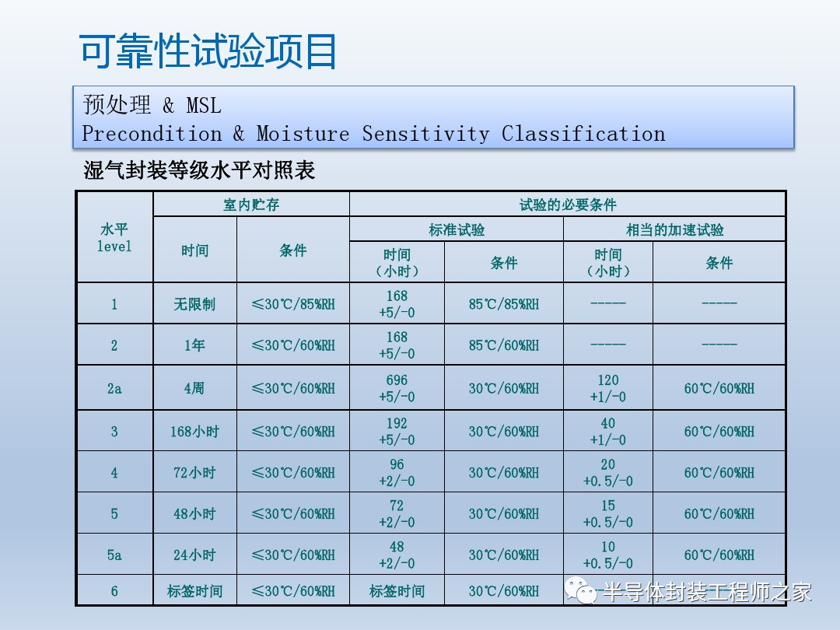Click the 试验的必要条件 header cell
Image resolution: width=840 pixels, height=630 pixels.
567,205
